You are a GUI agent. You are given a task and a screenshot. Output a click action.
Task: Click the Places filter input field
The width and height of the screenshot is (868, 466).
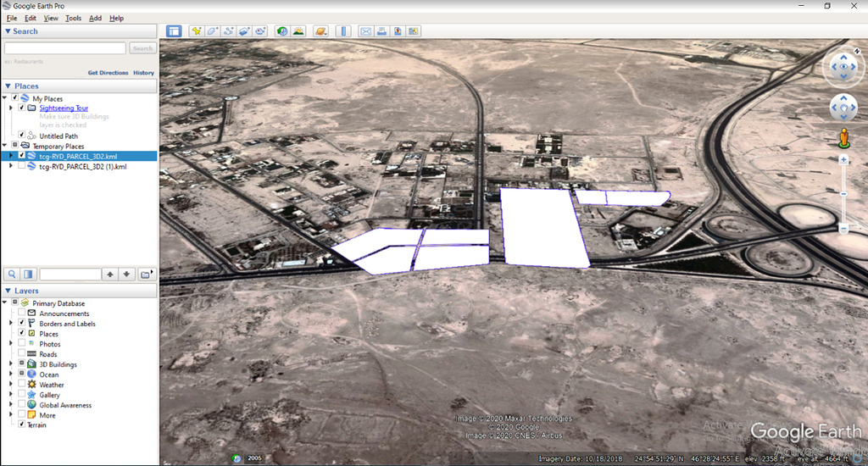70,274
